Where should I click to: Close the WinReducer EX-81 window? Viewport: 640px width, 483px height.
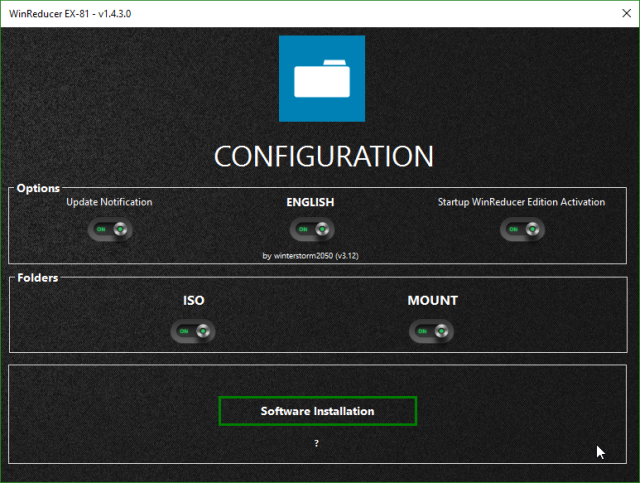click(627, 13)
